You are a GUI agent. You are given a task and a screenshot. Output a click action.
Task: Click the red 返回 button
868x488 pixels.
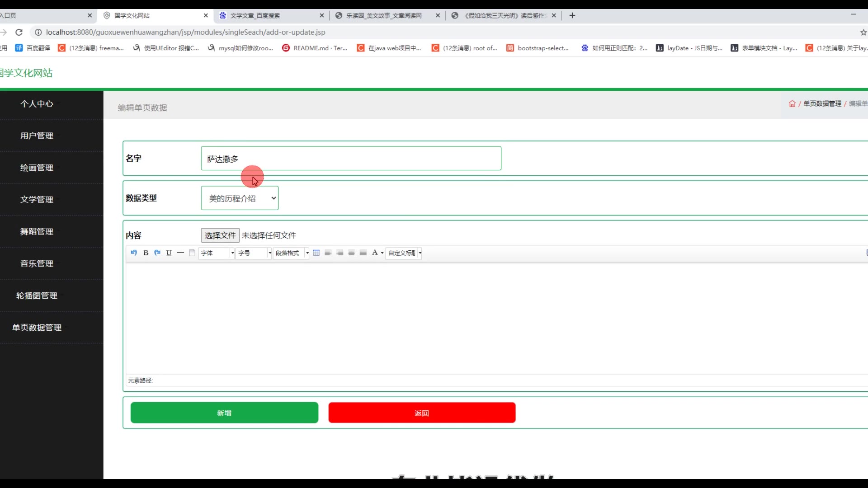[422, 413]
